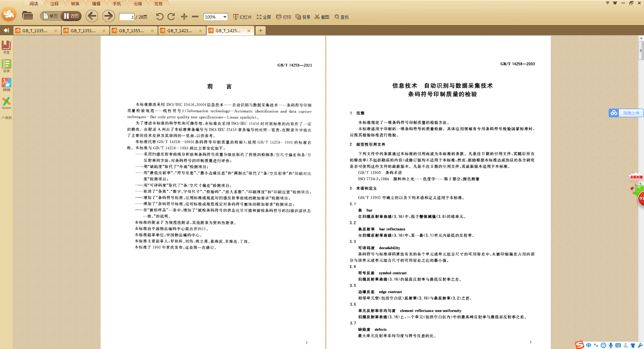Switch to 单页 single page view
This screenshot has height=349, width=644.
coord(50,16)
